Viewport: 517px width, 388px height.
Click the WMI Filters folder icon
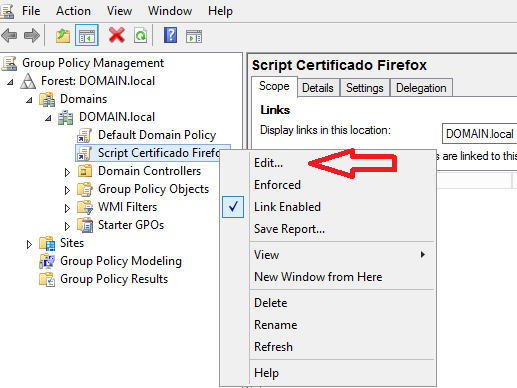coord(85,207)
